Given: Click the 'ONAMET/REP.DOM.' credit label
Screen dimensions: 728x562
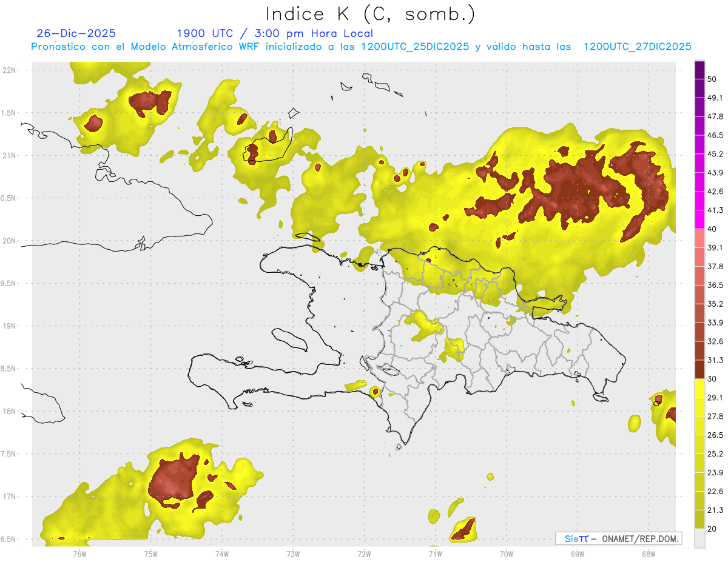Looking at the screenshot, I should click(639, 538).
